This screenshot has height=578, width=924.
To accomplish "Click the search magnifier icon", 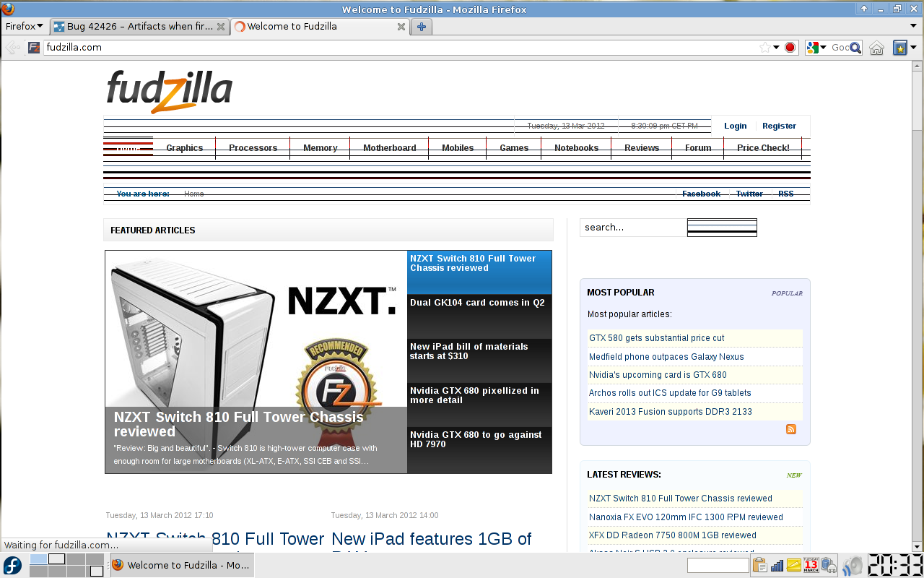I will [855, 48].
